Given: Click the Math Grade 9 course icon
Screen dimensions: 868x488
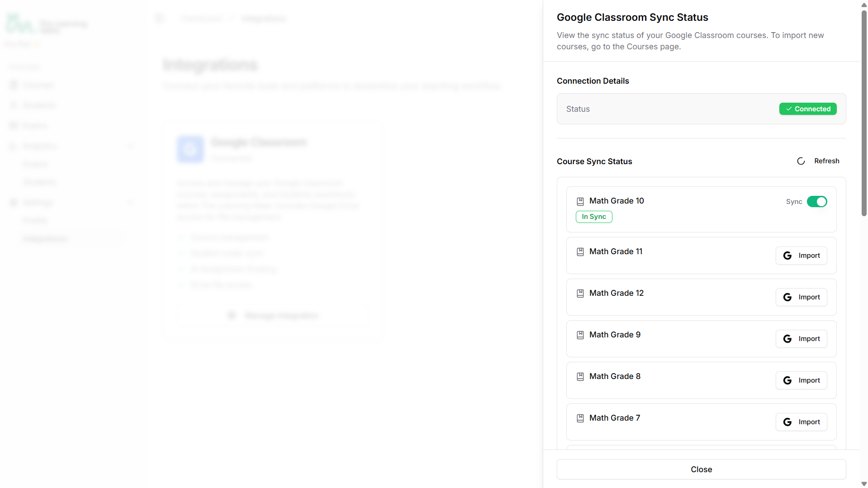Looking at the screenshot, I should (580, 335).
